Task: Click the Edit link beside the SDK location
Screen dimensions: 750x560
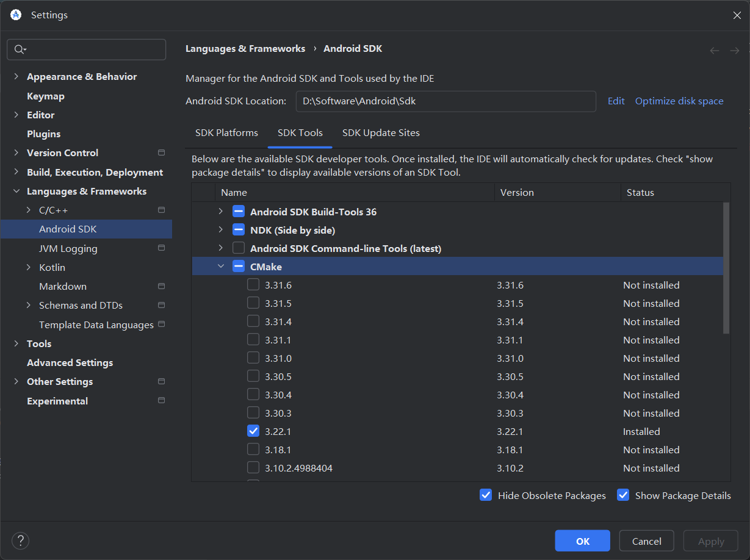Action: [616, 101]
